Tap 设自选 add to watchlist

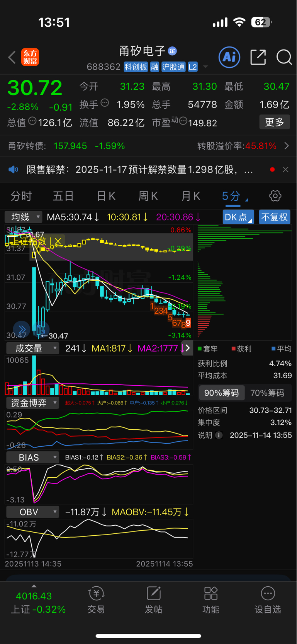(x=268, y=600)
